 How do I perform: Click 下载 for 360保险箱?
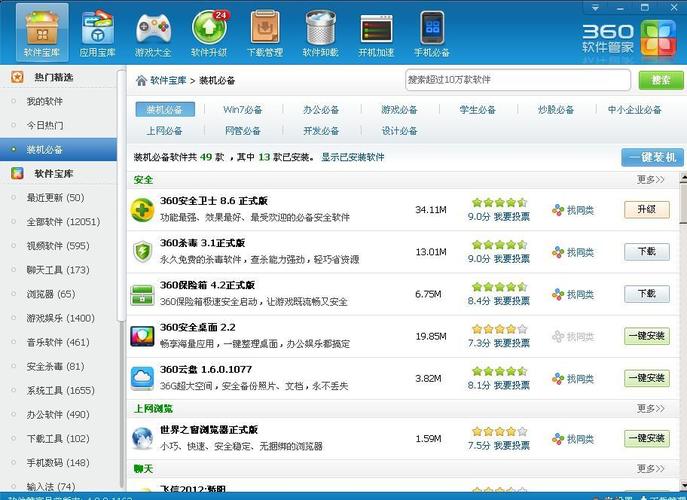pyautogui.click(x=647, y=294)
